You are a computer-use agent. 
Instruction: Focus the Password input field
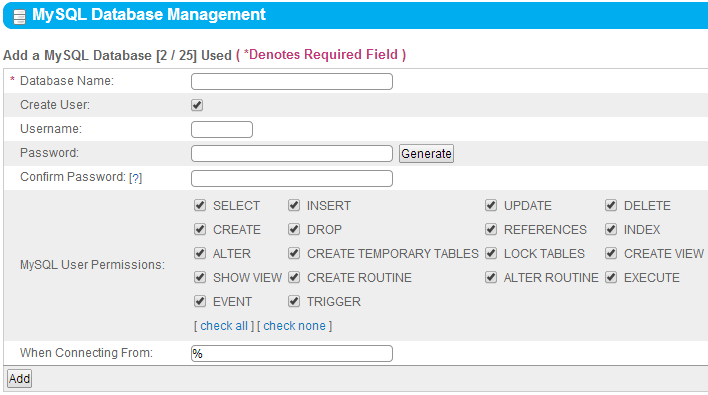[292, 153]
